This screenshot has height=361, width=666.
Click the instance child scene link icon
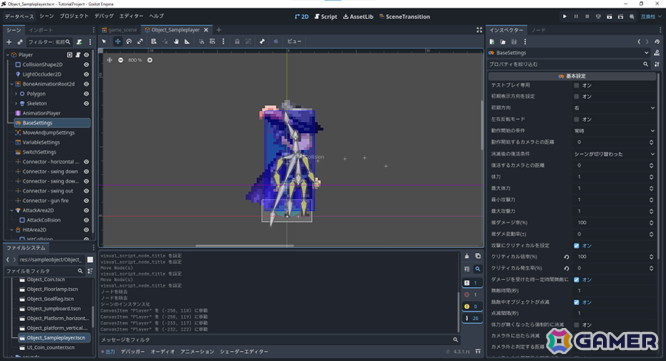[x=20, y=42]
